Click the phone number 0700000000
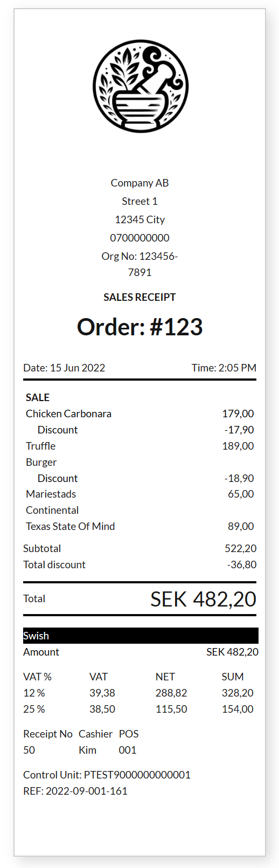This screenshot has width=279, height=868. pos(140,238)
